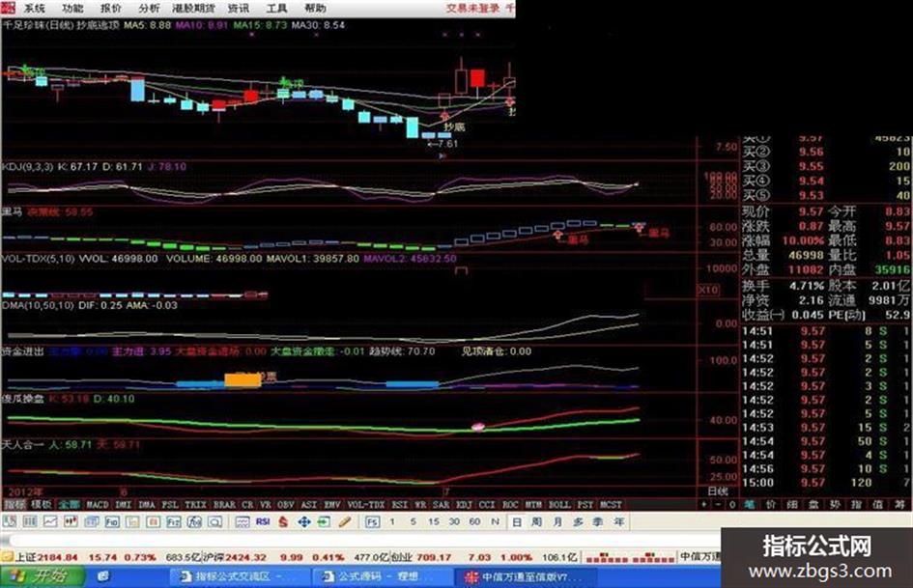Viewport: 913px width, 588px height.
Task: Click the quick launch icon beside start button
Action: tap(102, 576)
